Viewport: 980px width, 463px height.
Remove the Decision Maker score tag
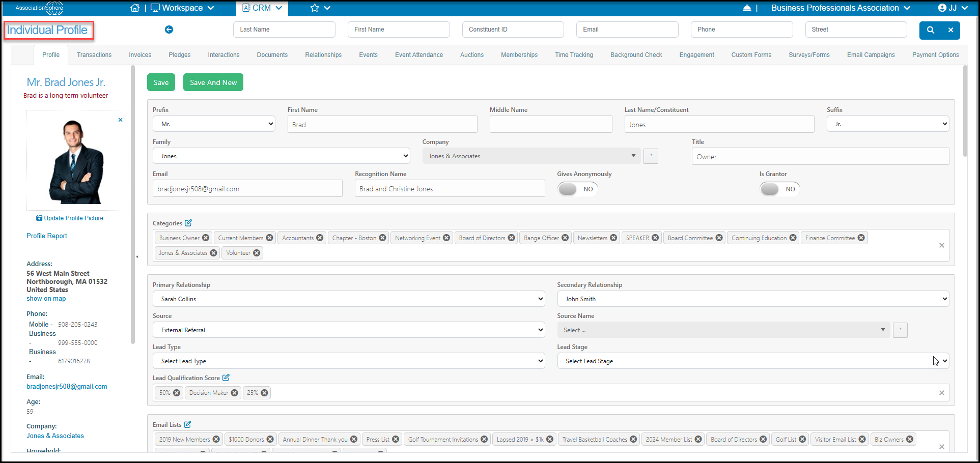234,393
